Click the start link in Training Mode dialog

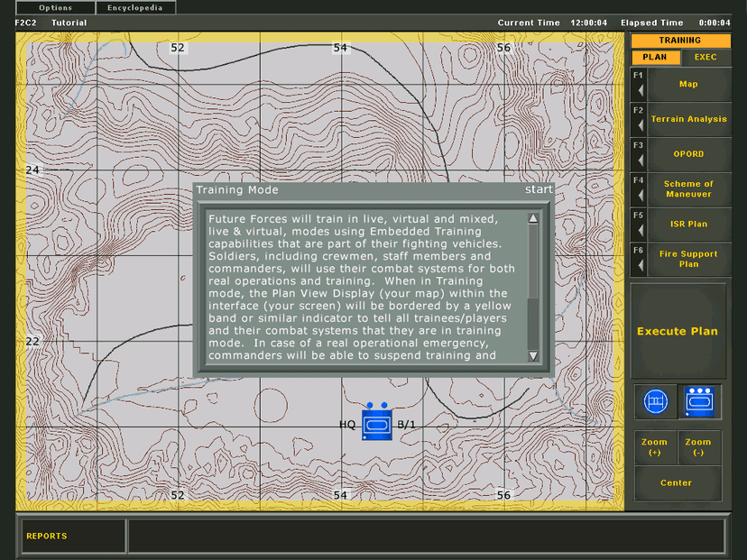coord(539,189)
